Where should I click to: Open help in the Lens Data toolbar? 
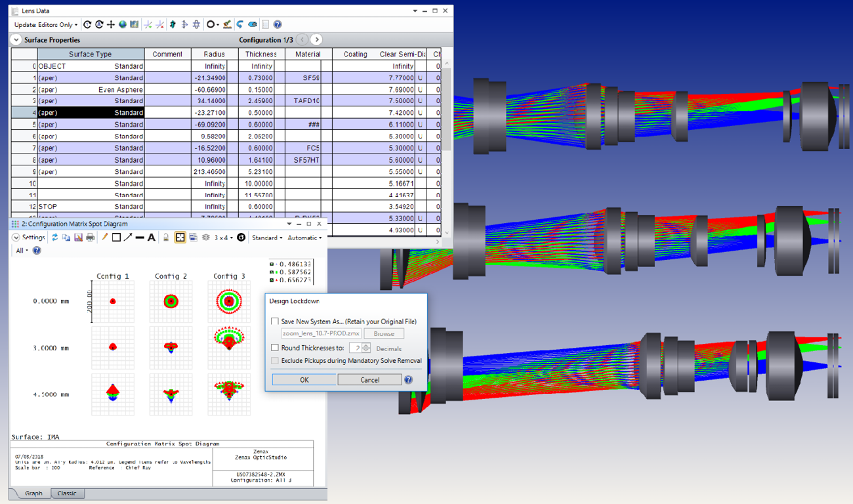(x=278, y=24)
